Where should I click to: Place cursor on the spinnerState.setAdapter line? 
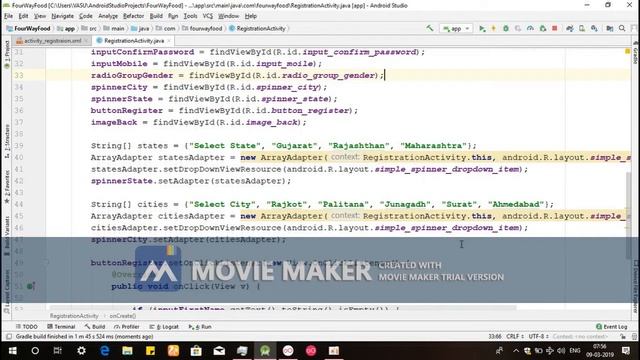pos(191,181)
